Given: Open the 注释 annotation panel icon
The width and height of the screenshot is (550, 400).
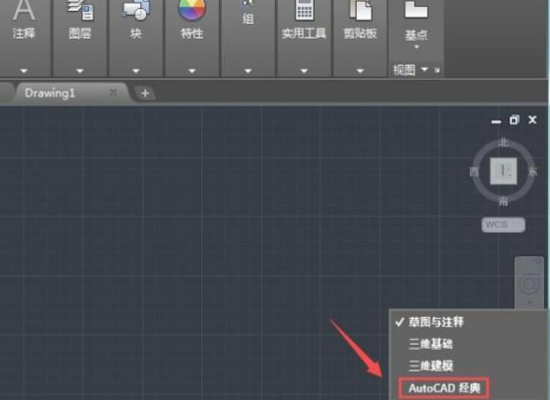Looking at the screenshot, I should point(24,10).
